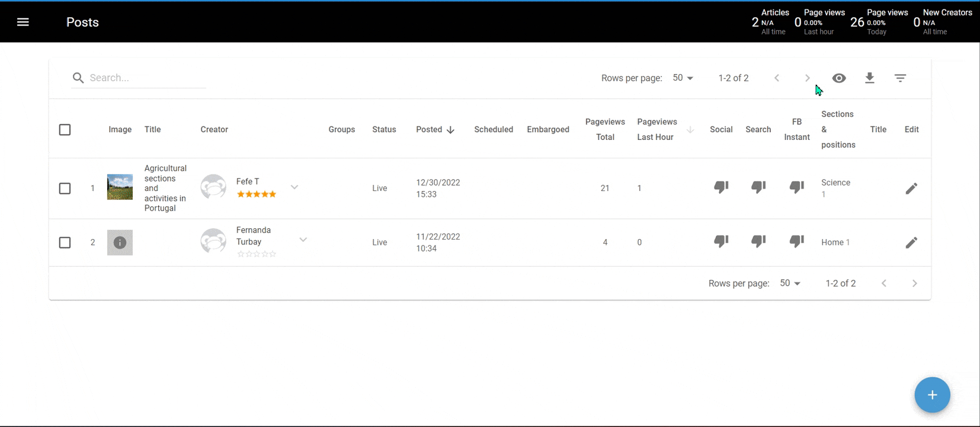980x427 pixels.
Task: Sort by Pageviews Last Hour column
Action: click(x=656, y=129)
